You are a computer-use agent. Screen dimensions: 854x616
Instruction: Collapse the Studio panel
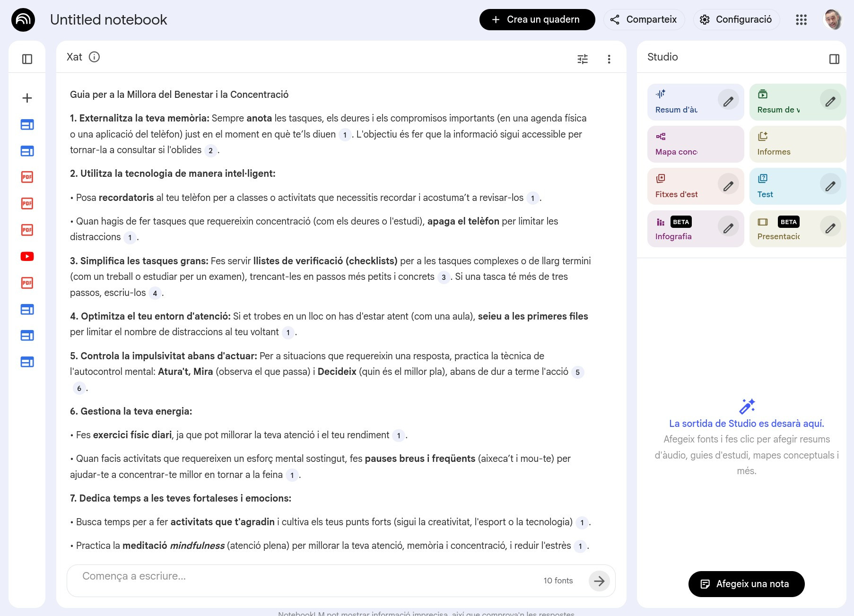(834, 59)
